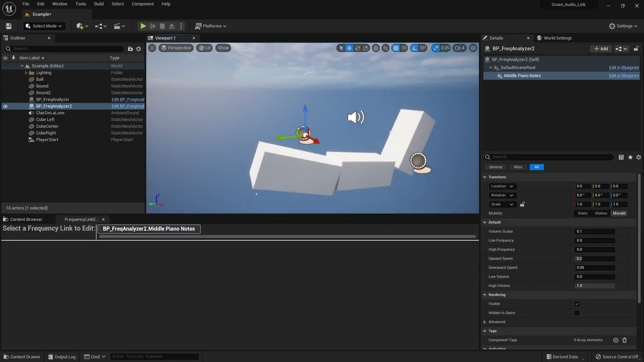Click the Volume Scalar value field
Viewport: 644px width, 362px height.
tap(595, 231)
